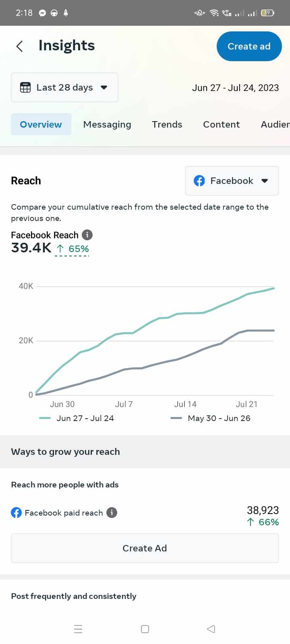Tap the 65% reach increase indicator
This screenshot has width=290, height=644.
click(x=72, y=249)
